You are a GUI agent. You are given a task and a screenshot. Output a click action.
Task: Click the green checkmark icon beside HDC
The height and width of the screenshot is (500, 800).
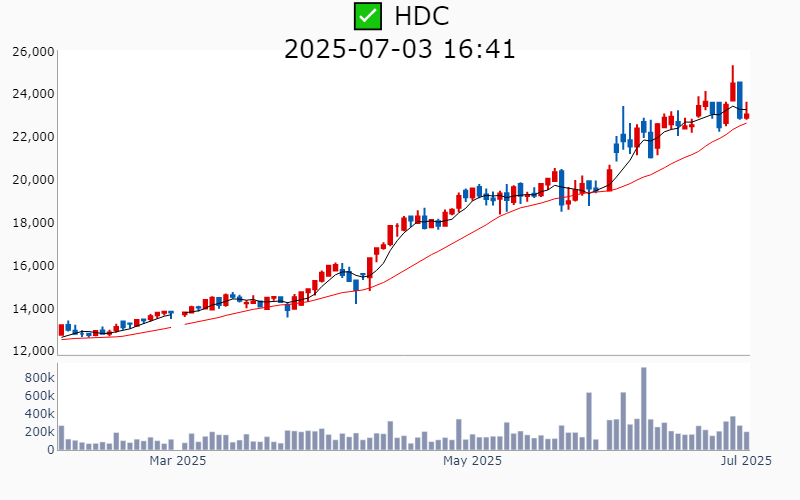pos(368,16)
